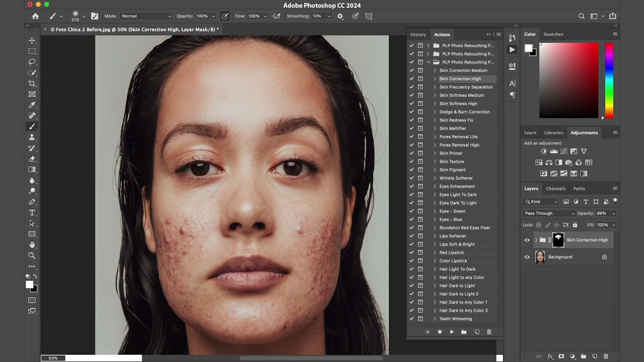Viewport: 644px width, 362px height.
Task: Open the brush Mode dropdown
Action: click(x=146, y=16)
